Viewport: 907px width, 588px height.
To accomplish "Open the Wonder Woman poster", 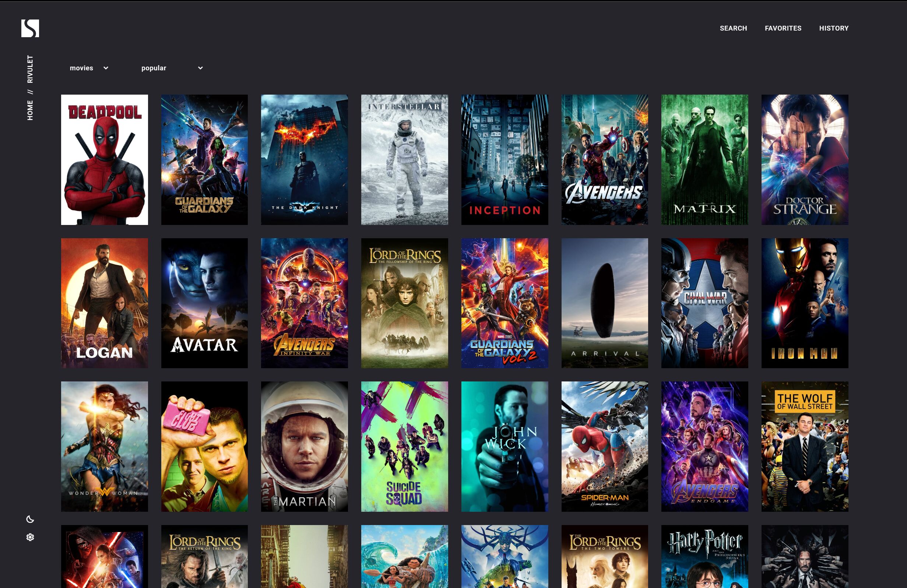I will [105, 447].
